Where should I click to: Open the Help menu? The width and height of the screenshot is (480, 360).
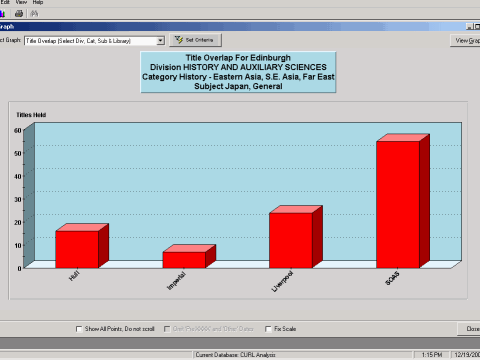[x=38, y=2]
